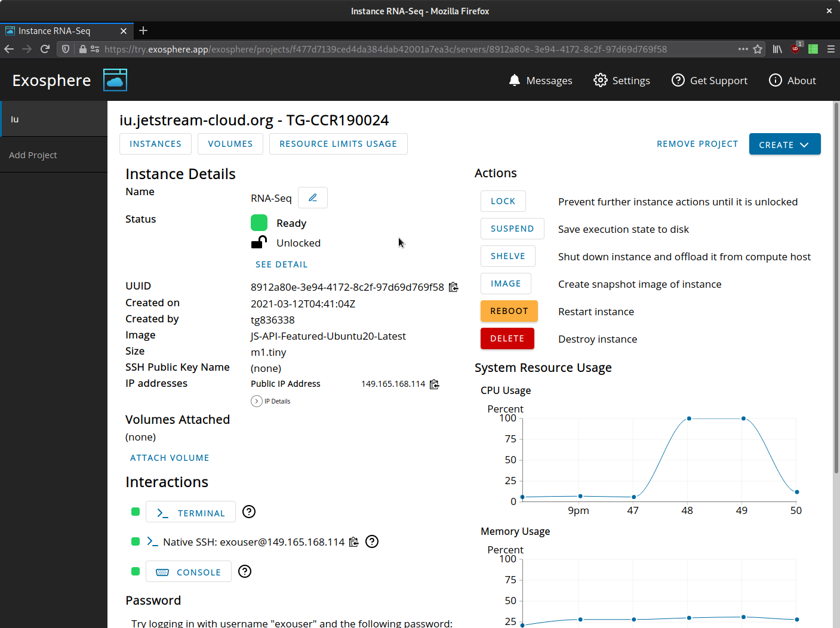Screen dimensions: 840x628
Task: Click the LOCK action button
Action: (503, 201)
